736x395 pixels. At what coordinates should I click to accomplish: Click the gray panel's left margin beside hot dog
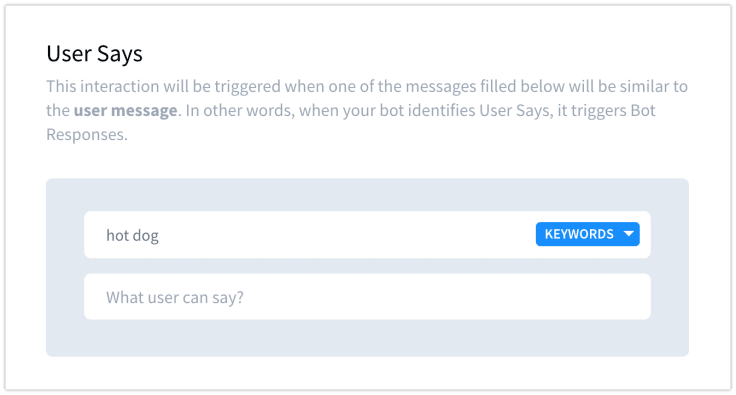65,235
